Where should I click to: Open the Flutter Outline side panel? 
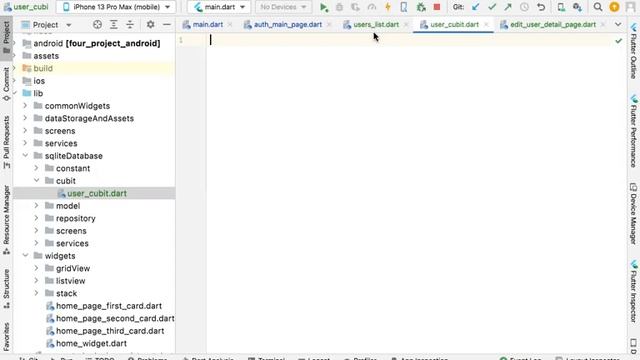point(633,51)
